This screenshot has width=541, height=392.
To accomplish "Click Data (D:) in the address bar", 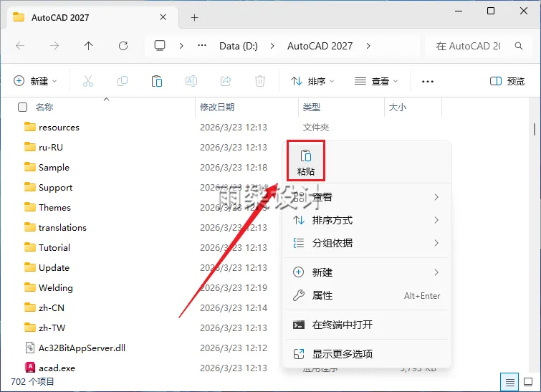I will [239, 46].
